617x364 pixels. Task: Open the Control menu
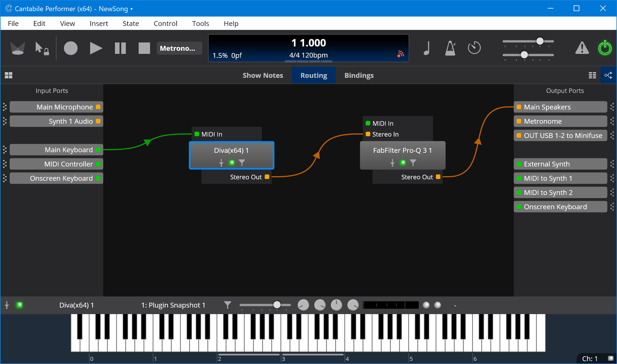pyautogui.click(x=165, y=23)
